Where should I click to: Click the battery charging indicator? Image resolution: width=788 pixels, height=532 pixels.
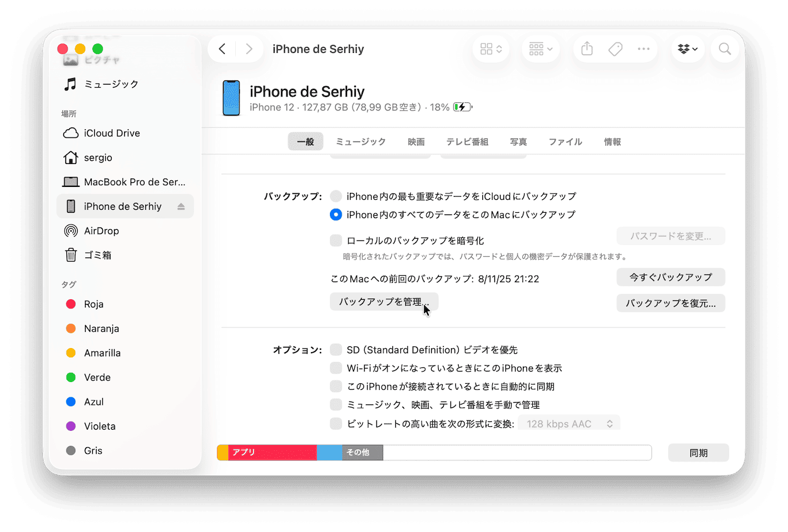(x=462, y=107)
